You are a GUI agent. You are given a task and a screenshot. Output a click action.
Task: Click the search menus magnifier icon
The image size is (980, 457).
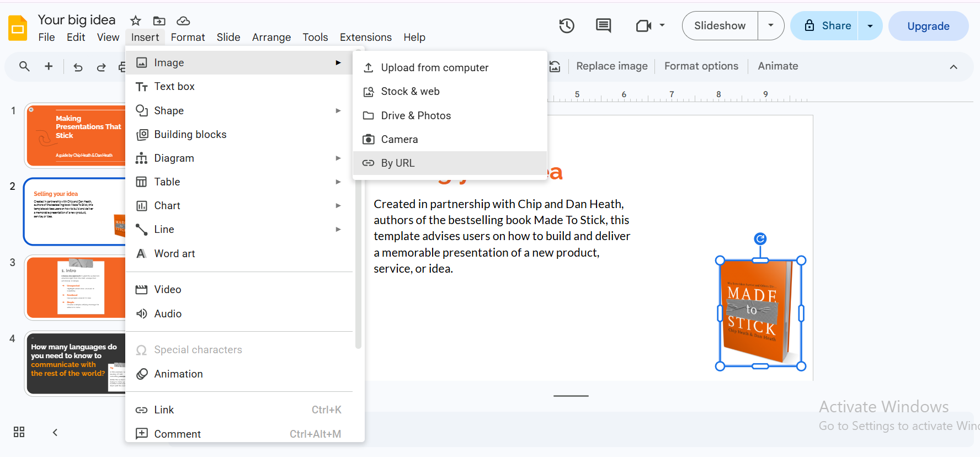[24, 66]
